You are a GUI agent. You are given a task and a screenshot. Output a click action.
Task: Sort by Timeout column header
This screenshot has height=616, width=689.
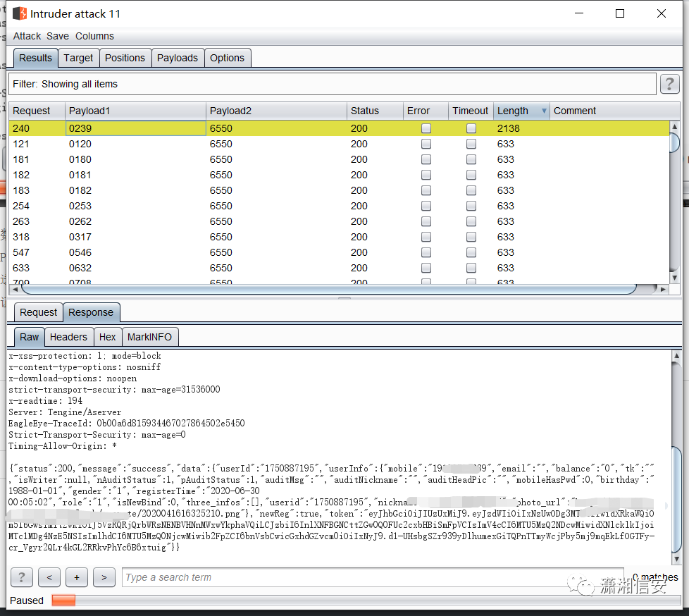point(470,111)
